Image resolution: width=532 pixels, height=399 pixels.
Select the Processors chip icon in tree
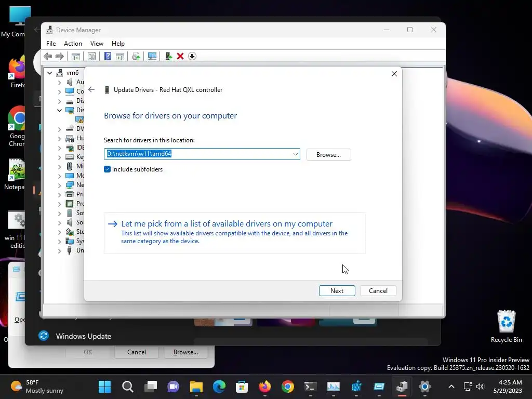coord(70,204)
